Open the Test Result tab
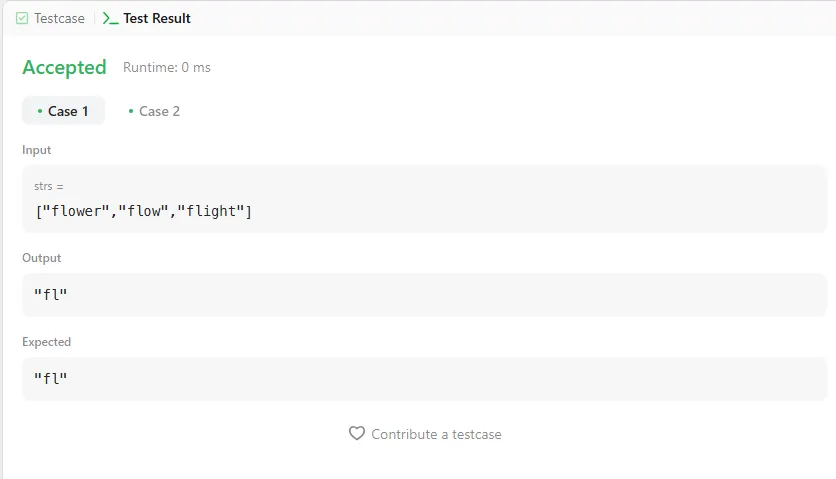This screenshot has height=479, width=836. click(156, 18)
